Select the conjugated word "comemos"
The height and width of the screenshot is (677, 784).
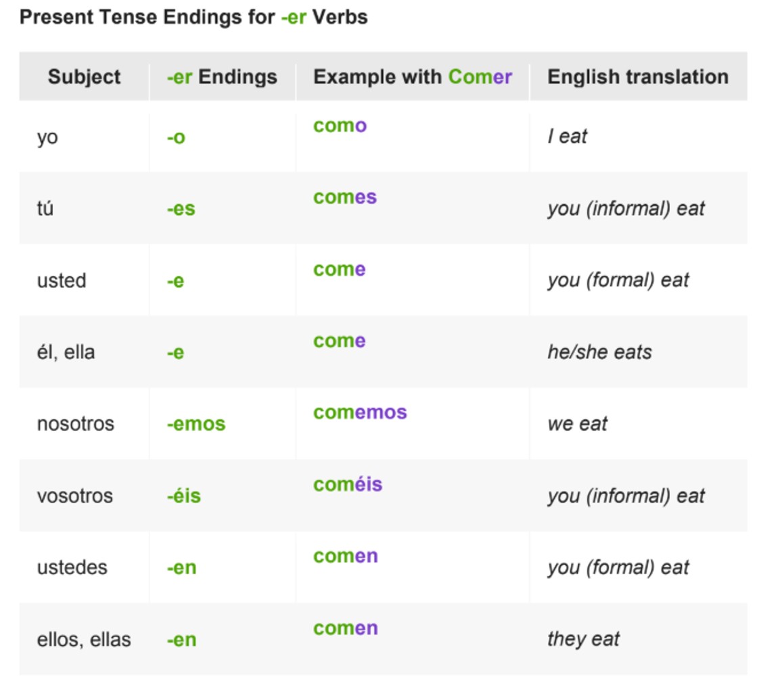360,413
